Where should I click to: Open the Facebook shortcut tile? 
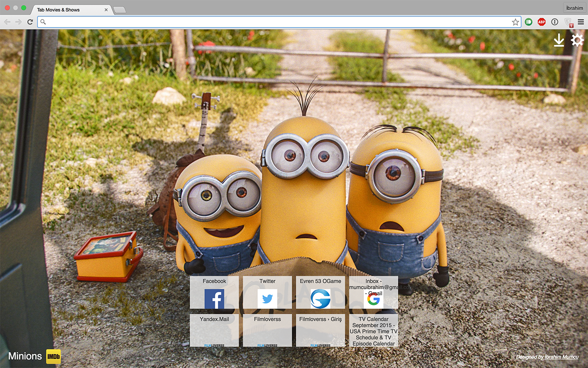[214, 293]
